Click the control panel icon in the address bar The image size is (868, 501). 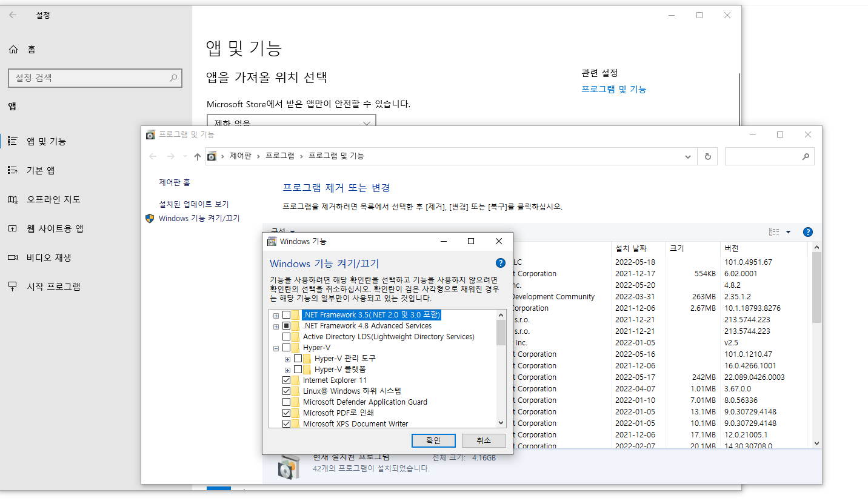[212, 156]
